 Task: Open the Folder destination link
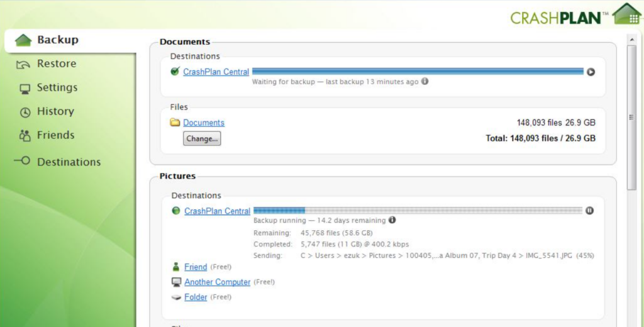pyautogui.click(x=196, y=297)
